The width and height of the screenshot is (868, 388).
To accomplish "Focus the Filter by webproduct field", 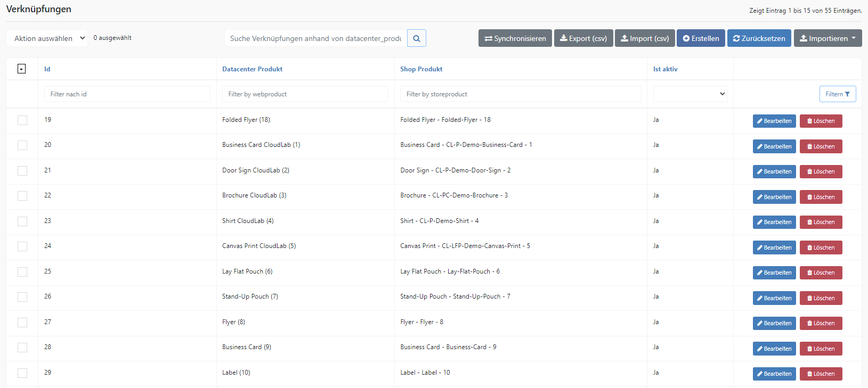I will coord(305,94).
